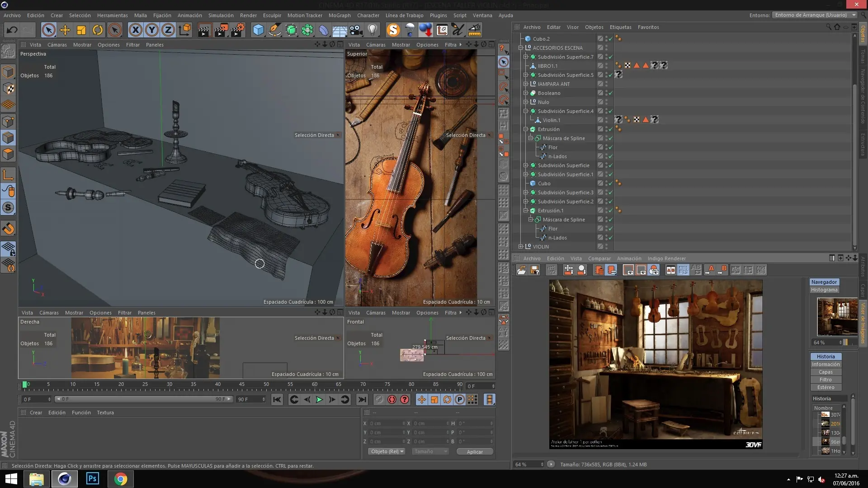Image resolution: width=868 pixels, height=488 pixels.
Task: Open the Filtro tab in Picture Viewer
Action: (x=826, y=380)
